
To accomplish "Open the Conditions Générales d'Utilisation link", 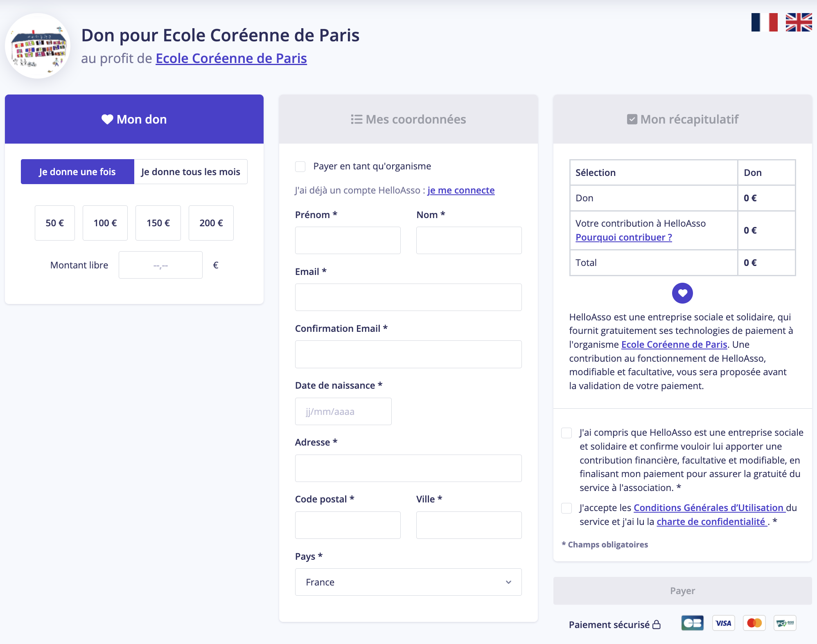I will [709, 508].
